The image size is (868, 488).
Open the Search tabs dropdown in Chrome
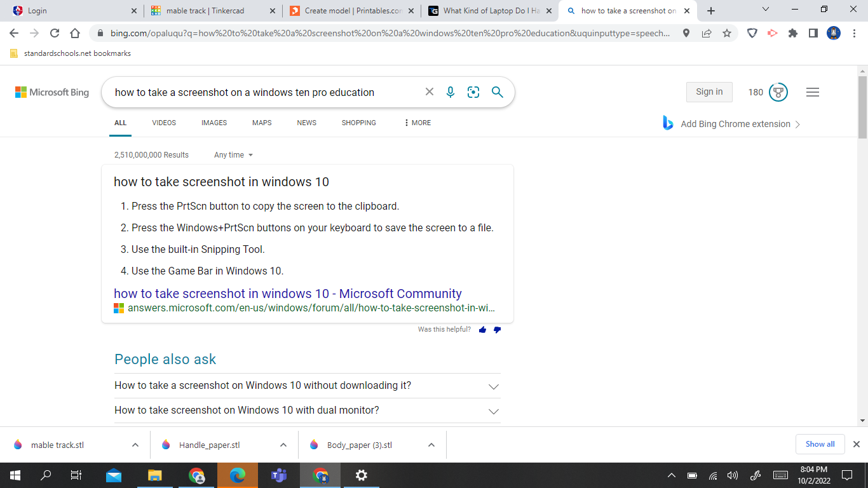pyautogui.click(x=765, y=10)
